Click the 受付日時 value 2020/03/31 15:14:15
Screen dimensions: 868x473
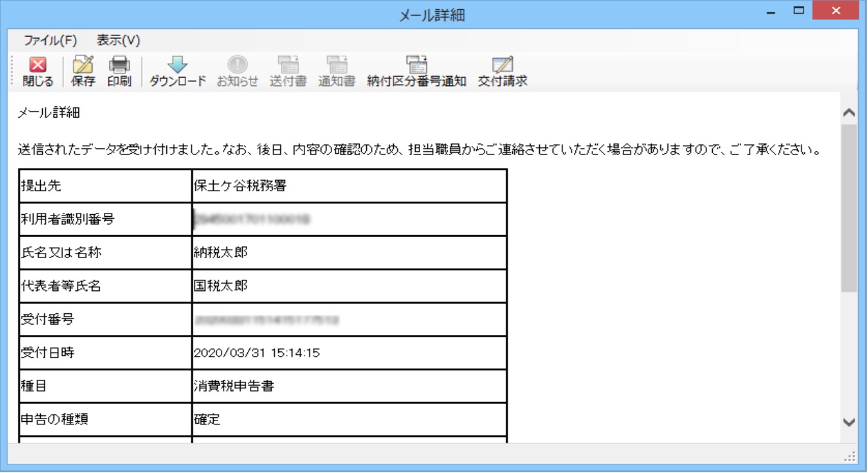[256, 353]
